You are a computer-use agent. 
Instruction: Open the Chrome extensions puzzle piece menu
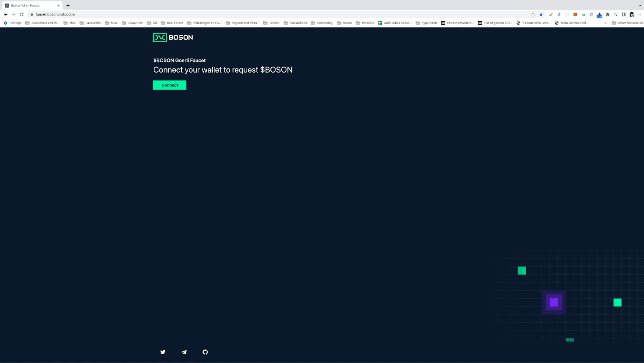607,14
